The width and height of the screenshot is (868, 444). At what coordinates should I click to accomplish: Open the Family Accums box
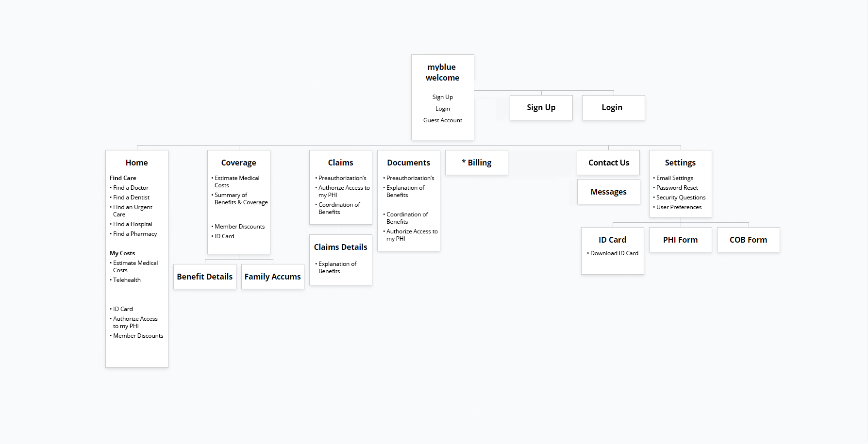(x=272, y=277)
